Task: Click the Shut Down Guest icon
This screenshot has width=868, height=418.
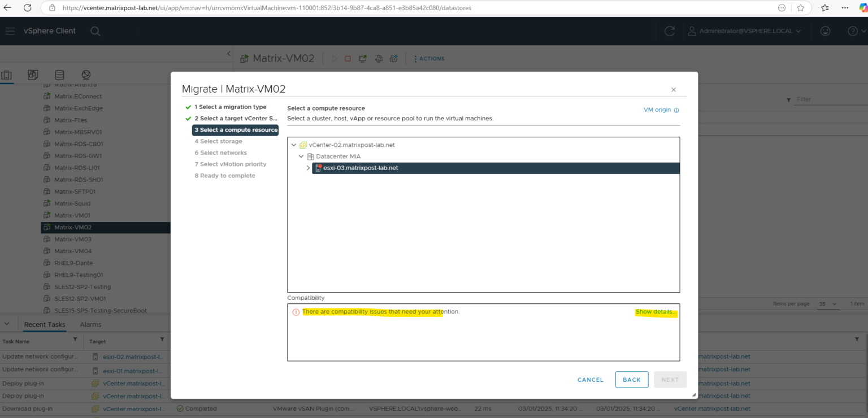Action: 348,58
